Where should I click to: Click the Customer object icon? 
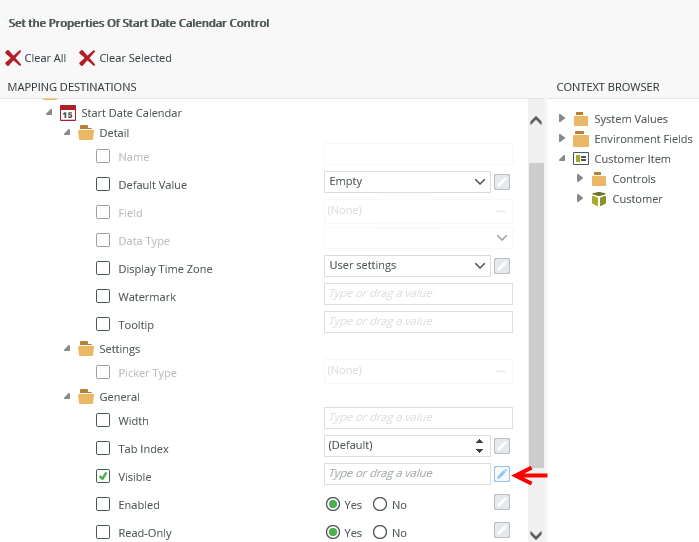[x=599, y=199]
